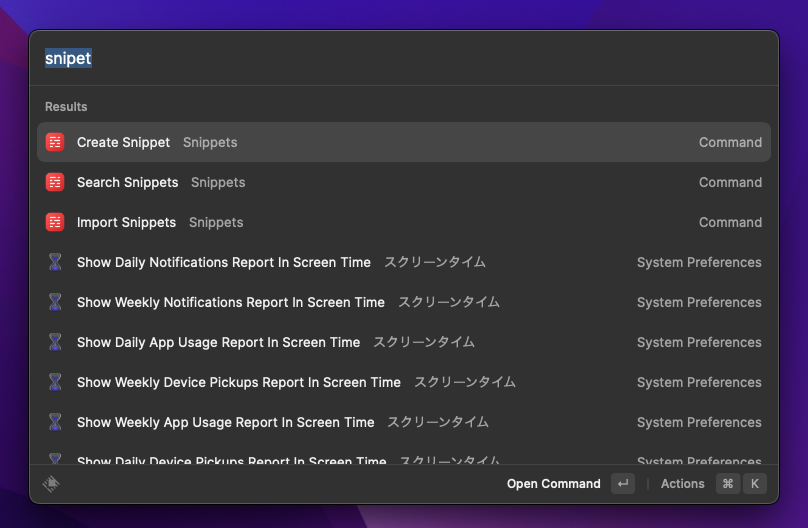Click the Raycast logo in bottom bar
Screen dimensions: 808x528
[52, 484]
